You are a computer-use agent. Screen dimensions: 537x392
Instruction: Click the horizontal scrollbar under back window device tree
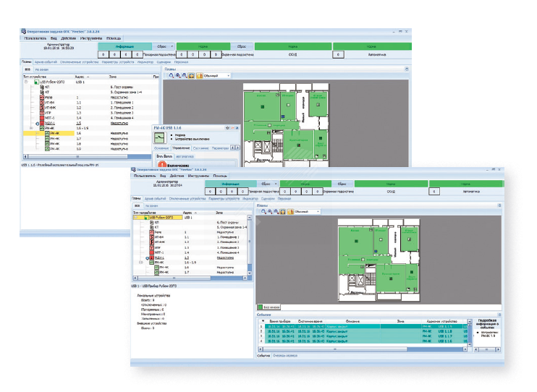click(x=72, y=156)
